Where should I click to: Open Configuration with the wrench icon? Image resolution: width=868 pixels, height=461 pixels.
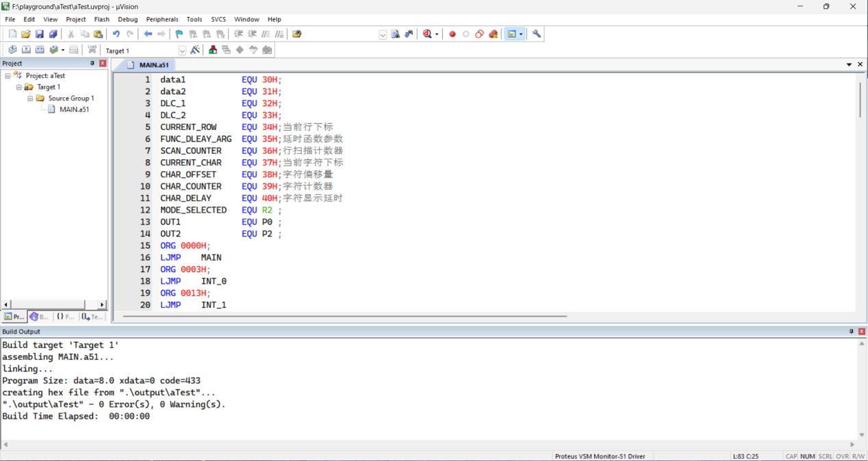click(537, 34)
